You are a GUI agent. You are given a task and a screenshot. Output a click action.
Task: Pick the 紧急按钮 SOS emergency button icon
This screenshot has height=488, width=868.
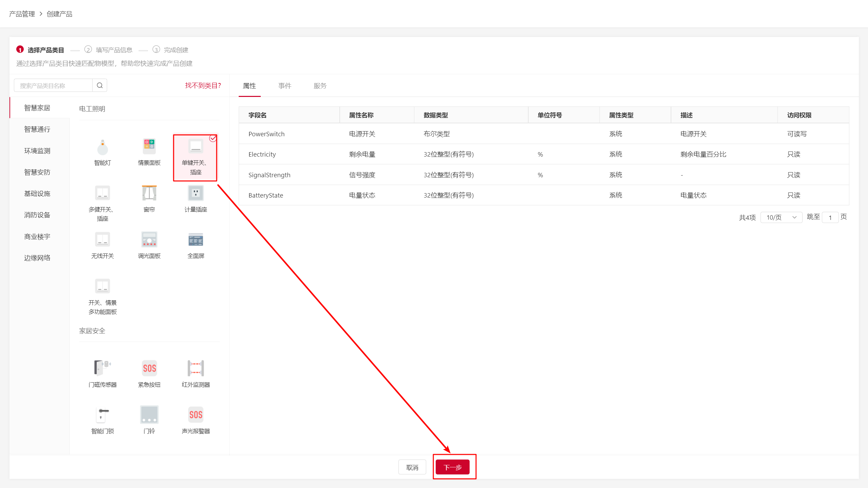(x=149, y=369)
